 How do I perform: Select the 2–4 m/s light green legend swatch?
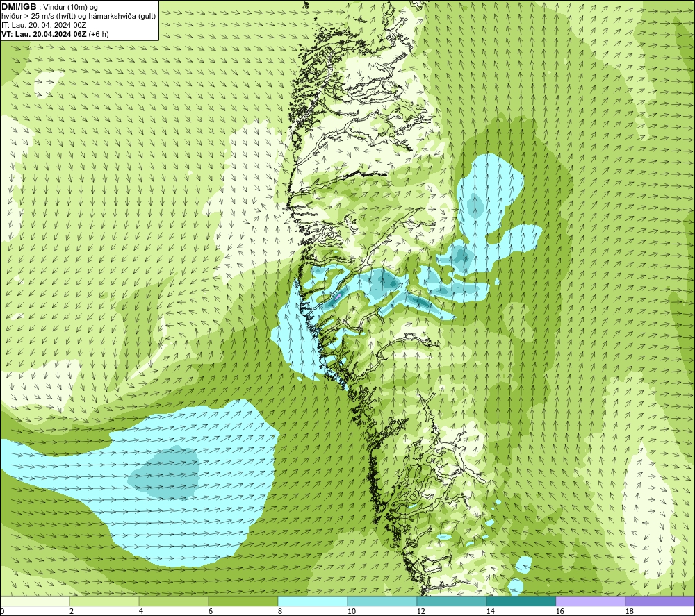coord(104,601)
